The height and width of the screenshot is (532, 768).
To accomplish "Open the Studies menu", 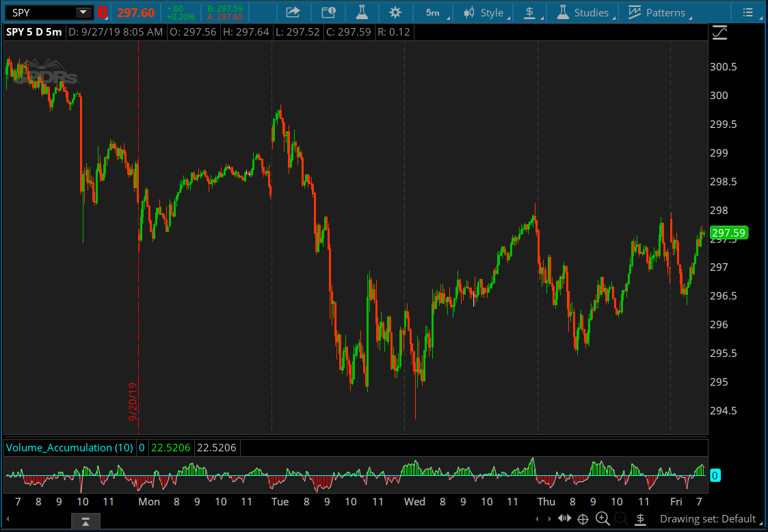I will 583,12.
